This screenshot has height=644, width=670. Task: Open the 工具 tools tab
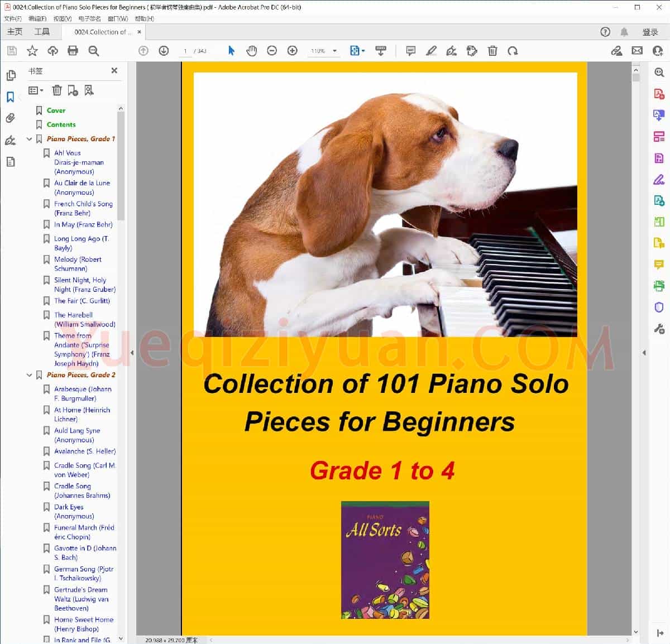[42, 32]
